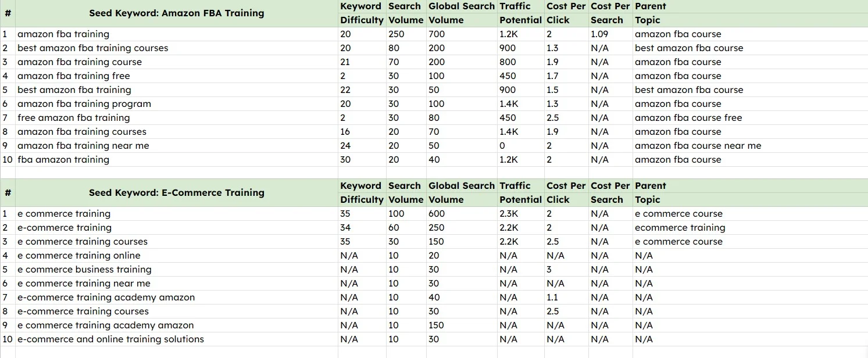
Task: Select the 'amazon fba training' keyword cell
Action: (x=177, y=34)
